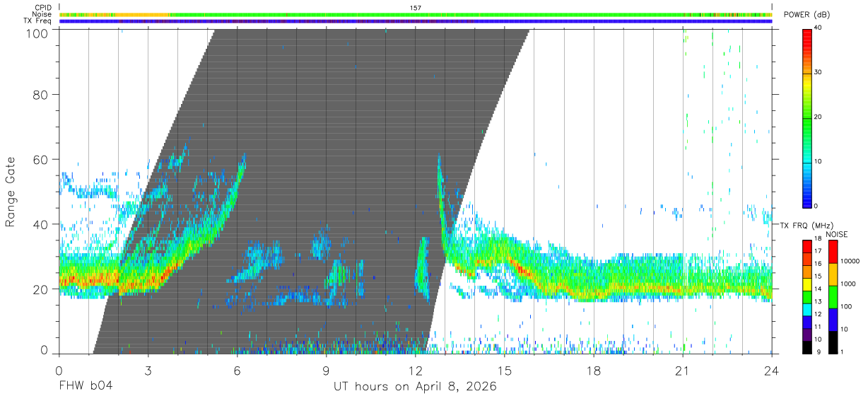Click the 6 hour tick label
868x401 pixels.
click(237, 370)
